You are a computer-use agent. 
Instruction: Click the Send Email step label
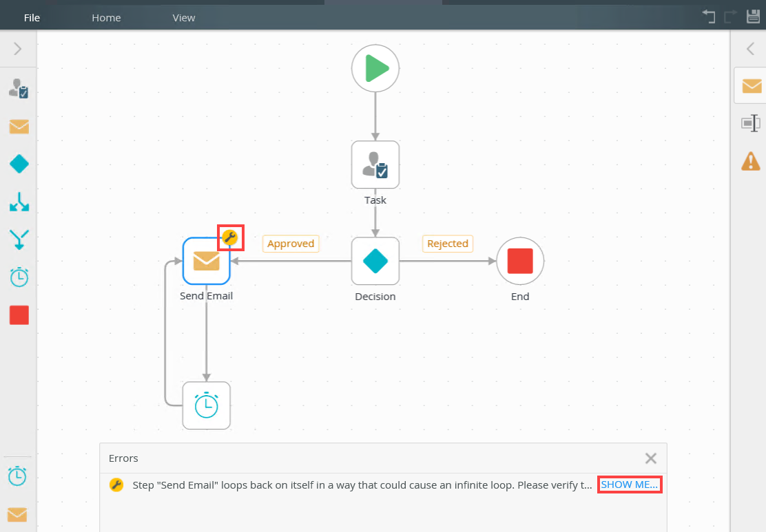coord(206,296)
